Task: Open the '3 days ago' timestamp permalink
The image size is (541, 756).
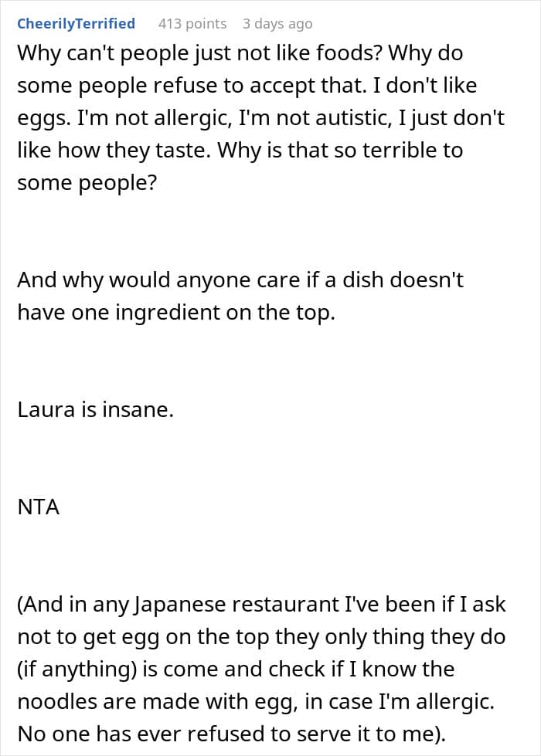Action: (x=277, y=24)
